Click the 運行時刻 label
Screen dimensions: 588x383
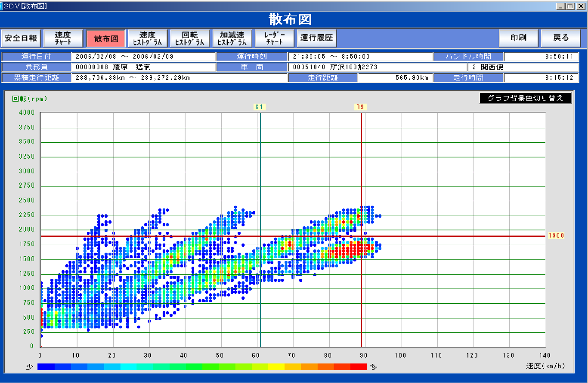click(252, 56)
